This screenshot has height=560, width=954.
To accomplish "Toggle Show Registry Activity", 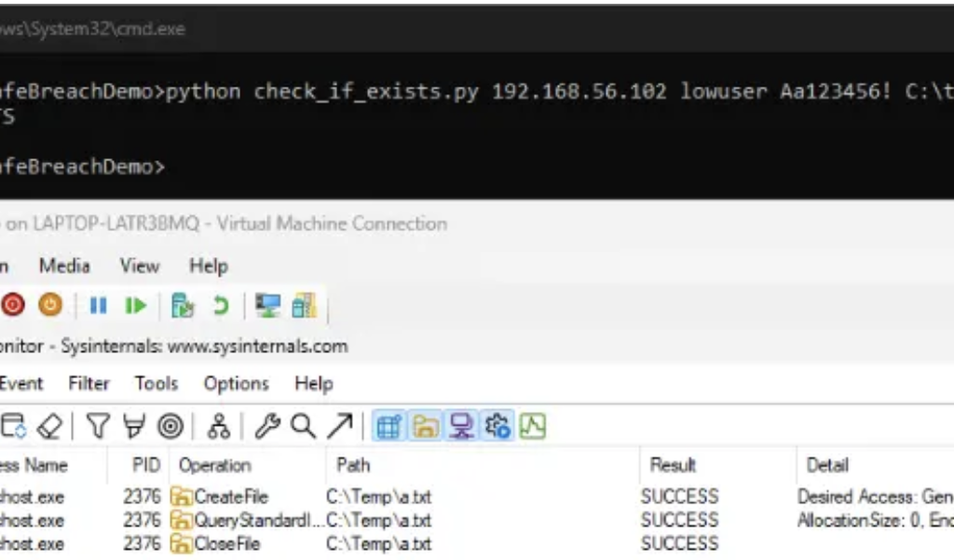I will (x=389, y=427).
